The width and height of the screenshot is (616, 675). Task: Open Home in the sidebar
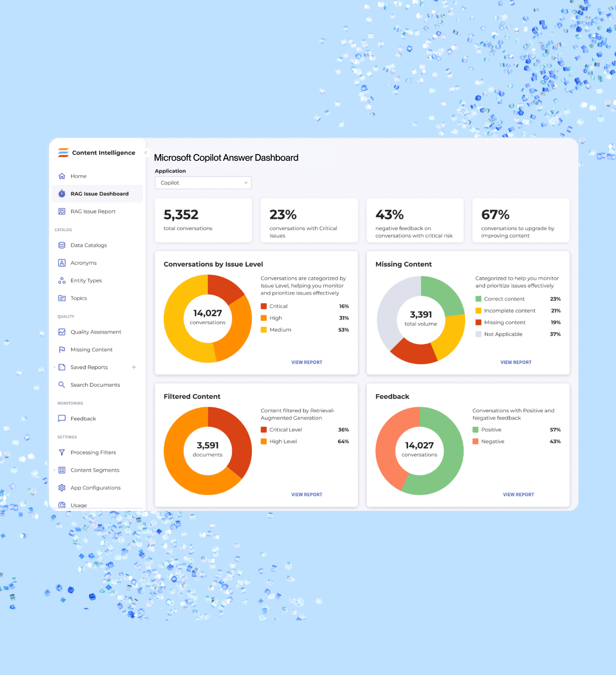pyautogui.click(x=97, y=176)
